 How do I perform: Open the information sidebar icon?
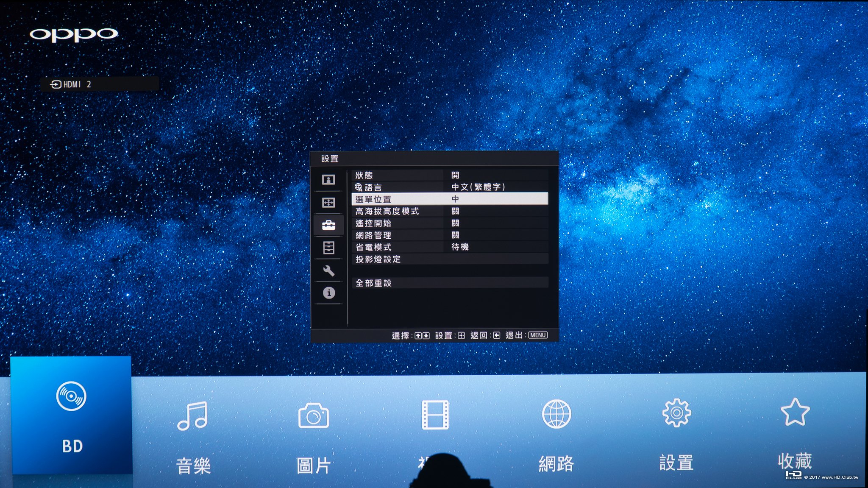tap(328, 293)
